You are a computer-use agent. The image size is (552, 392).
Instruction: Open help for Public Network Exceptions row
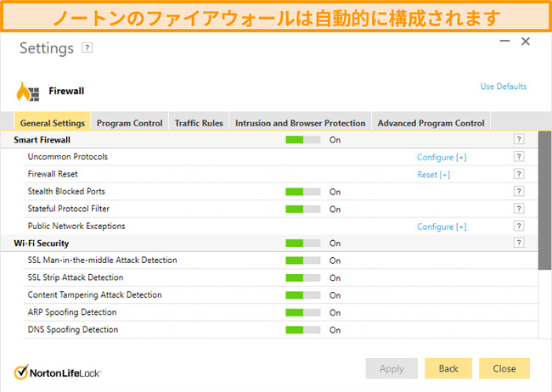[519, 226]
